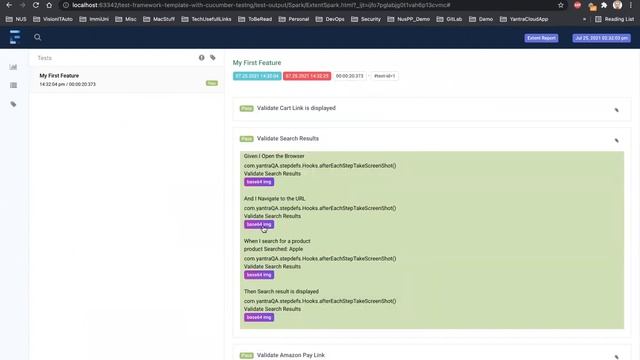The height and width of the screenshot is (360, 640).
Task: Click the My First Feature heading
Action: 257,63
